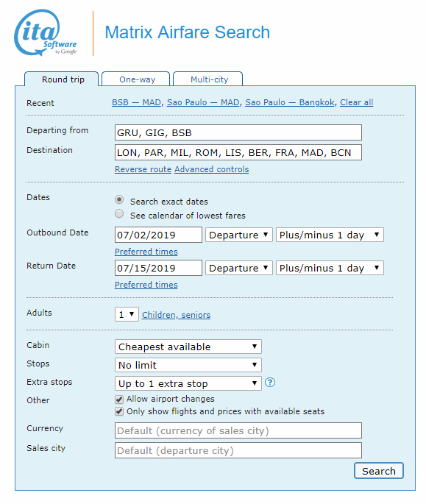
Task: Uncheck Allow airport changes
Action: click(119, 400)
